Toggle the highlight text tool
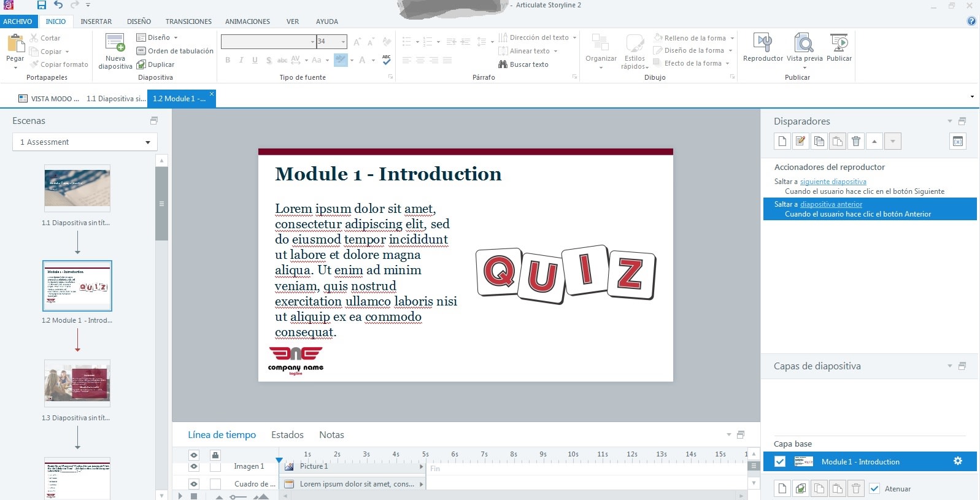This screenshot has width=980, height=500. point(341,60)
